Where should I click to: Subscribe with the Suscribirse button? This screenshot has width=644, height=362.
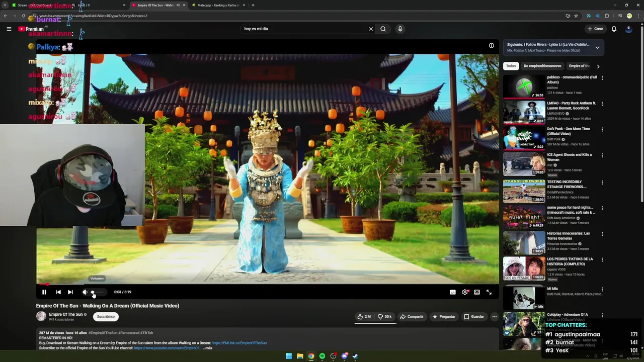(106, 317)
